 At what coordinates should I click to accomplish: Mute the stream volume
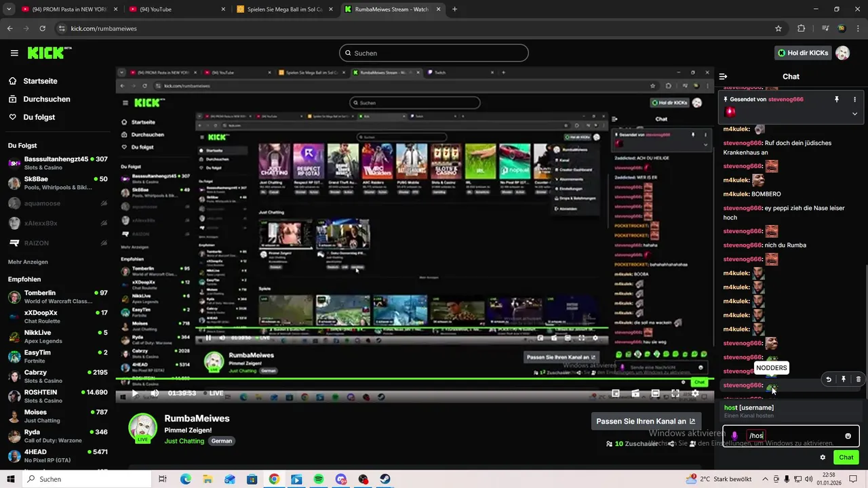(x=155, y=393)
